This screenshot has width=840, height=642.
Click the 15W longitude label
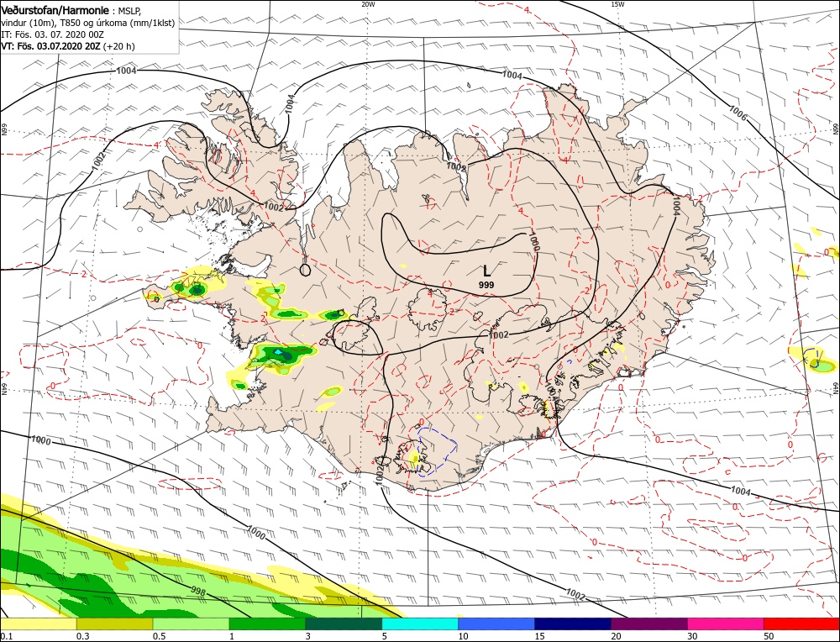617,4
